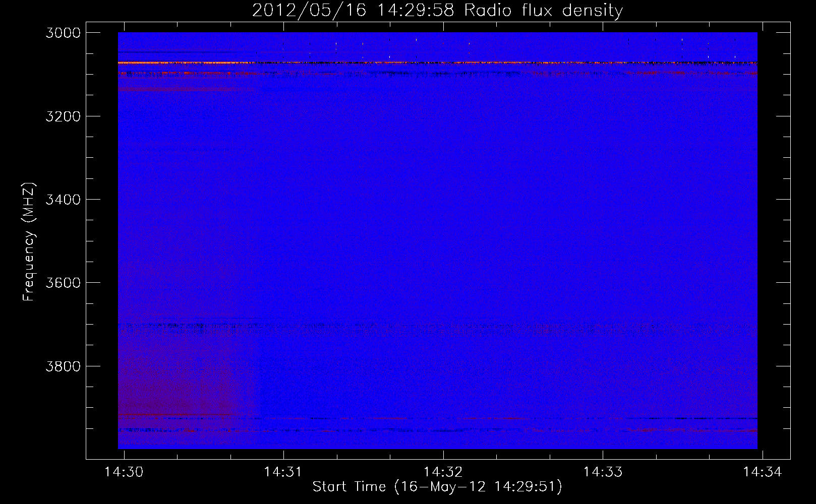Click the 3000 frequency tick label
The image size is (816, 504).
63,33
